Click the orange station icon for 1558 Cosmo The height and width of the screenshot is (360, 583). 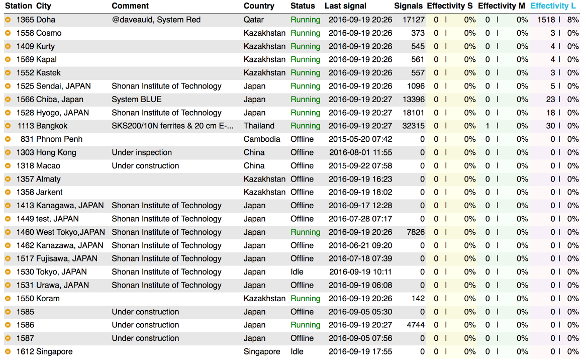tap(7, 33)
